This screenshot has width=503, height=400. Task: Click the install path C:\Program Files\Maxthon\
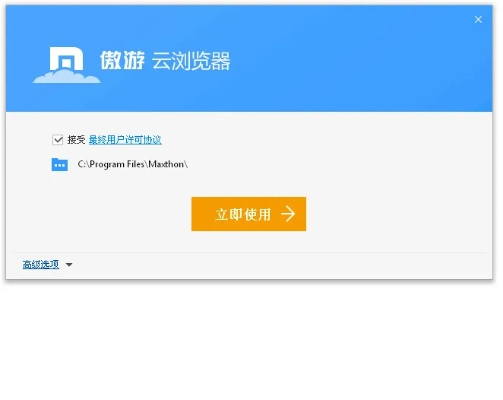[x=133, y=164]
